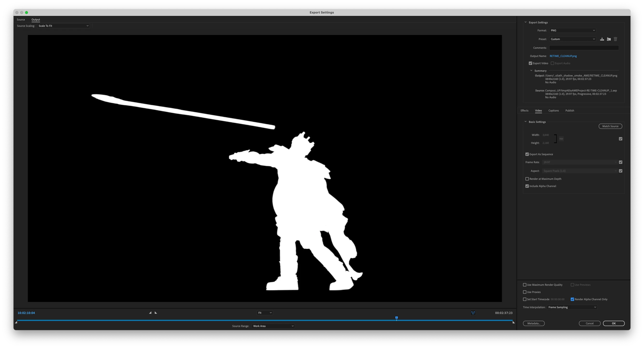Click the aspect ratio correction icon
Image resolution: width=644 pixels, height=348 pixels.
(473, 313)
